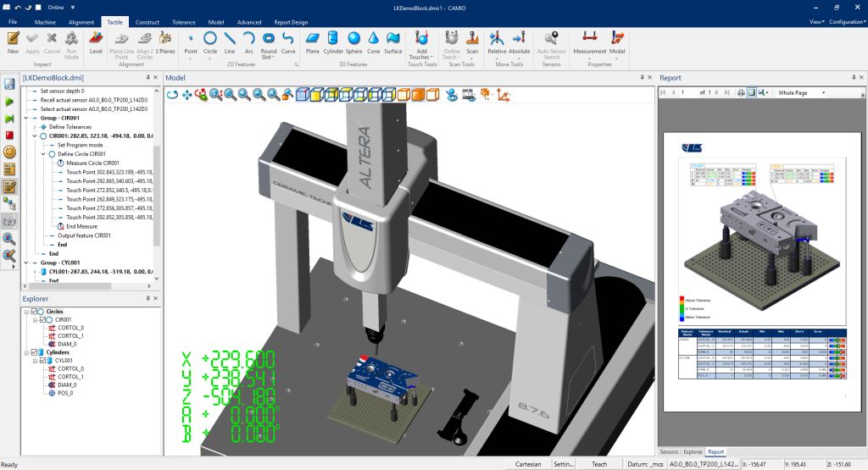Click the Settin... status bar button

point(564,464)
